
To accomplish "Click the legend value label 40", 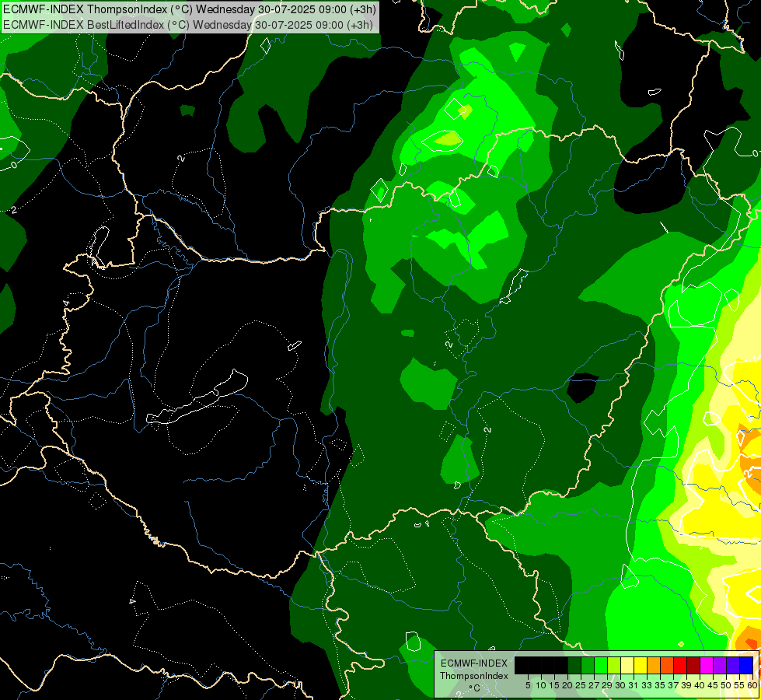I will coord(700,685).
